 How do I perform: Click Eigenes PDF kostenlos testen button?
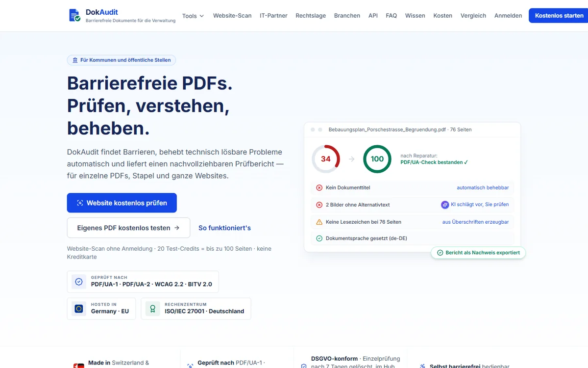pos(128,228)
